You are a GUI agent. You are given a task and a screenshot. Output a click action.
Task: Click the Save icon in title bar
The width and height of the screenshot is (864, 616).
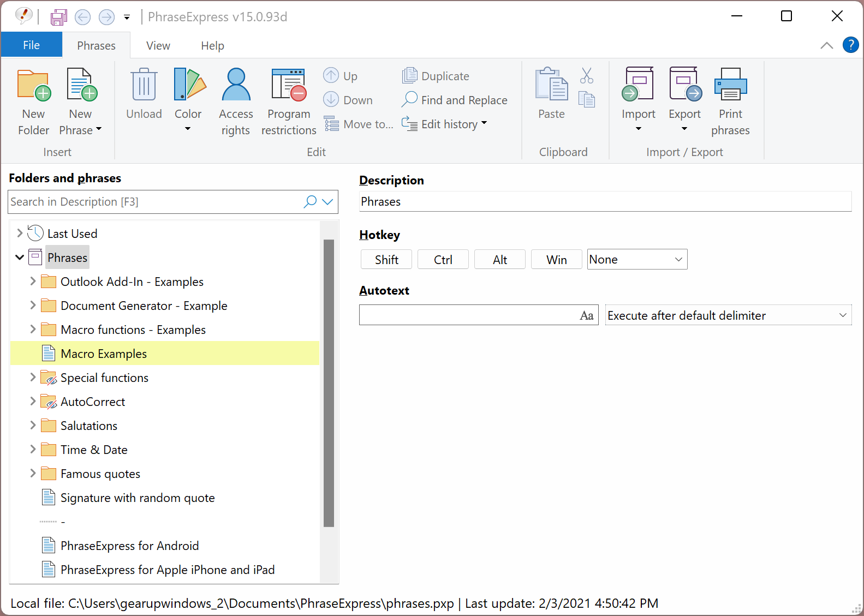click(59, 17)
